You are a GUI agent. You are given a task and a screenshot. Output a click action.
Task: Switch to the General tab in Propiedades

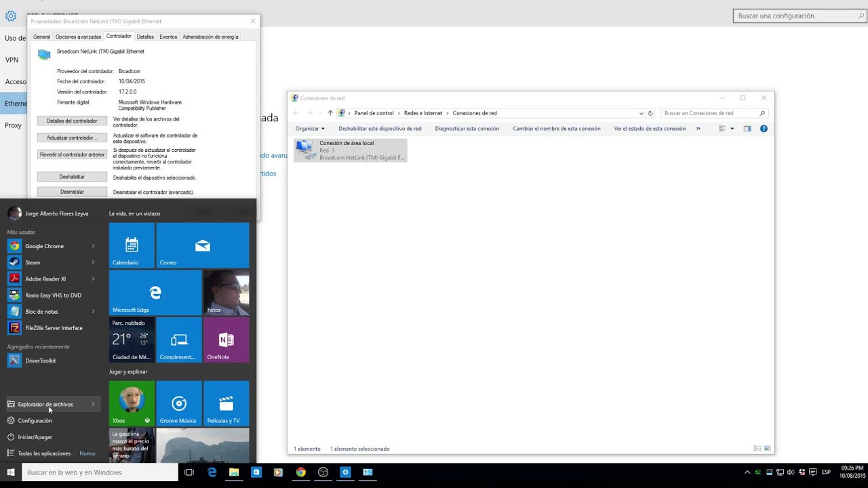41,37
